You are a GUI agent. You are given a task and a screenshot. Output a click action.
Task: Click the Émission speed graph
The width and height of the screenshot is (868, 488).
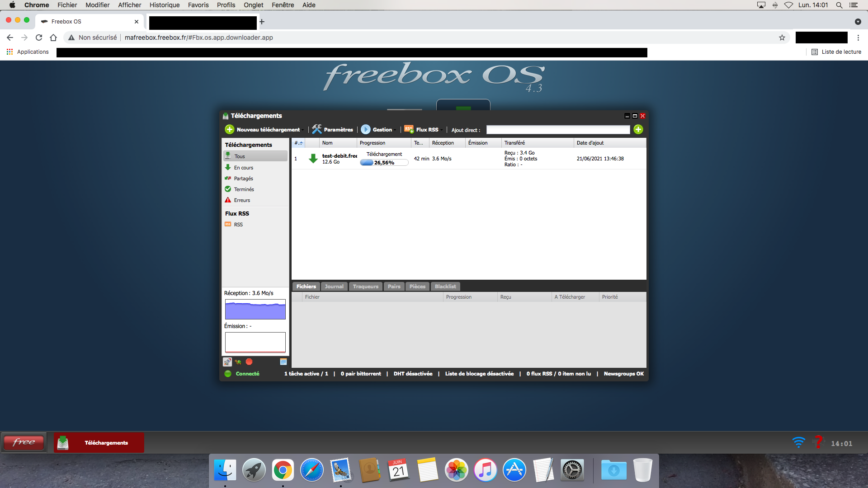pos(255,342)
